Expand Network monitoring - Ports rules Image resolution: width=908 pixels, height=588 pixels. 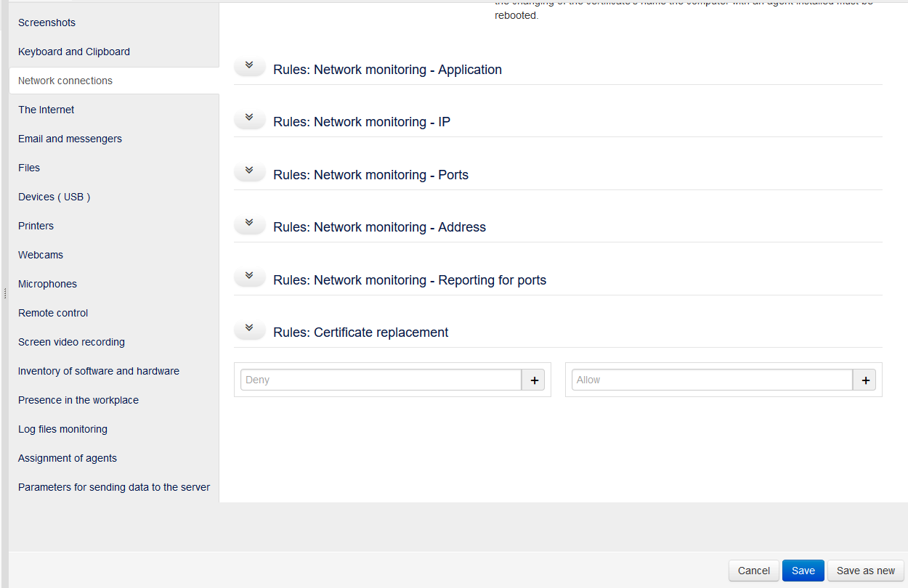[249, 171]
